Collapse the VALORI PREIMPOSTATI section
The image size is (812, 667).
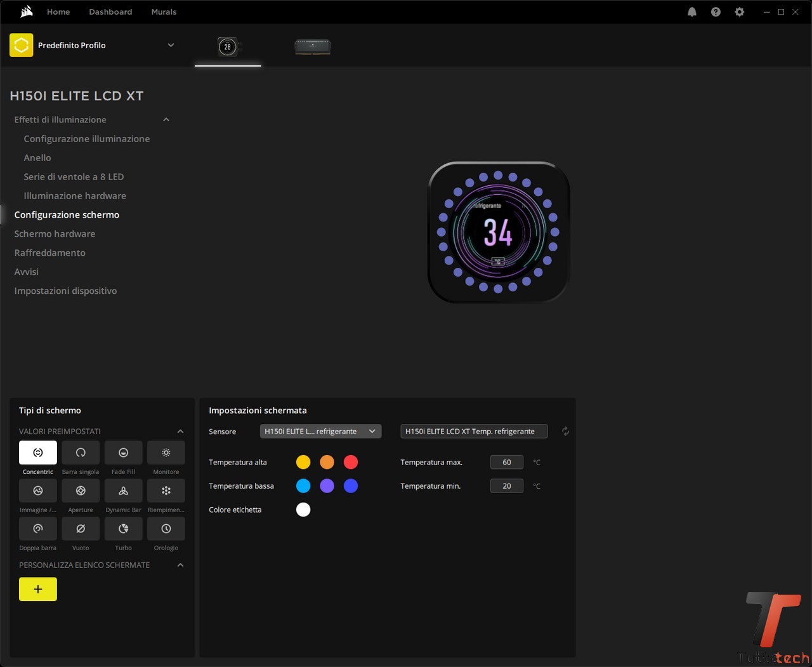[180, 432]
